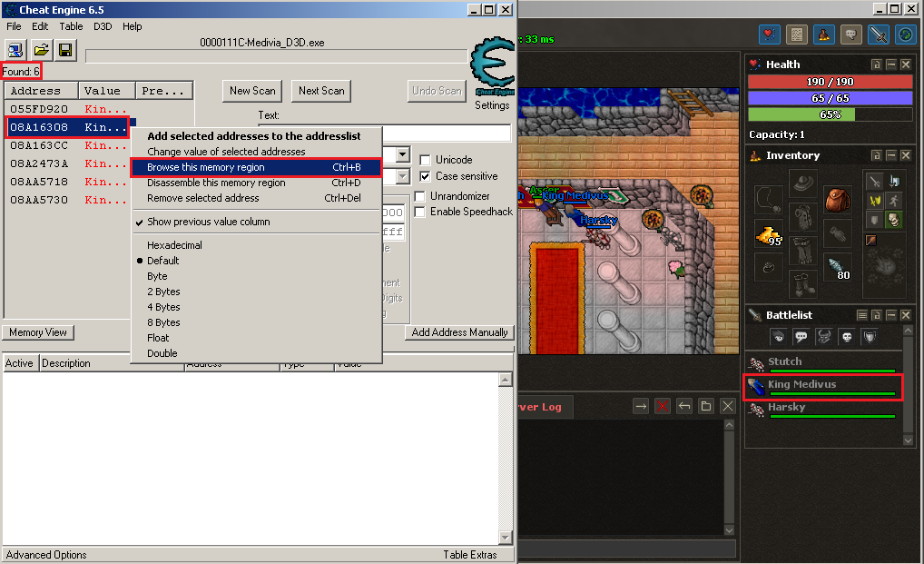Enable the Unrandomizer checkbox

(420, 196)
